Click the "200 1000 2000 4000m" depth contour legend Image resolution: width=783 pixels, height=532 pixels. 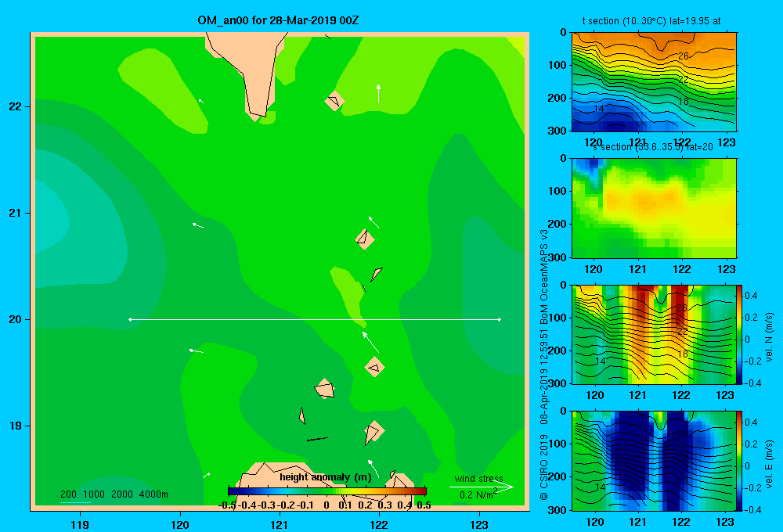[114, 494]
